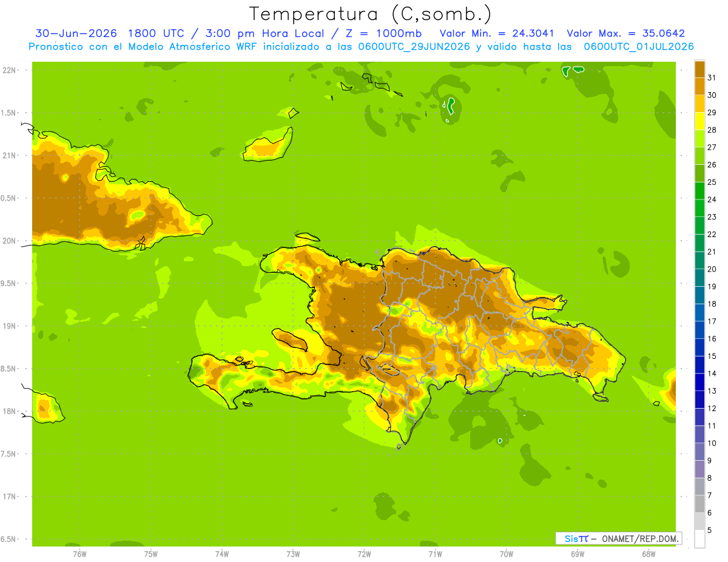This screenshot has height=562, width=728.
Task: Click the "1800 UTC" time label
Action: pos(157,33)
